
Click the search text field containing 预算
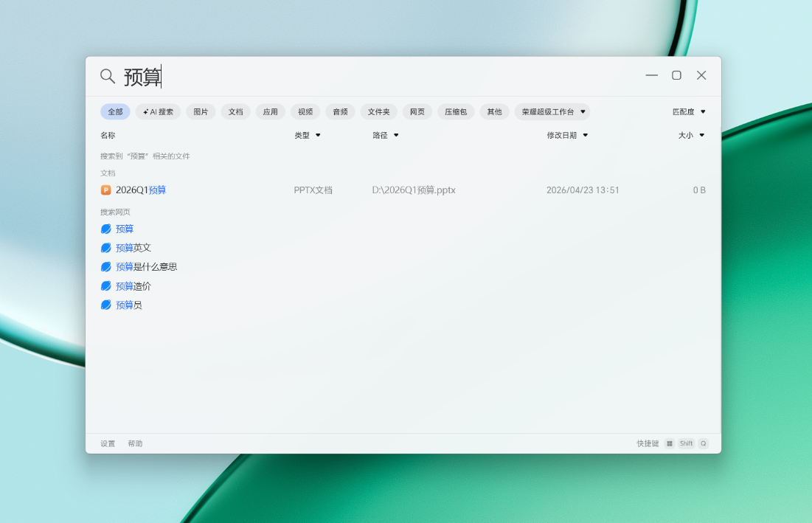369,76
